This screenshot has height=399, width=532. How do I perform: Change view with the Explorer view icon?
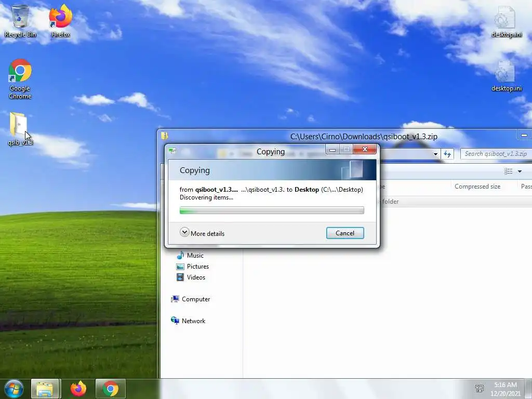[x=508, y=171]
